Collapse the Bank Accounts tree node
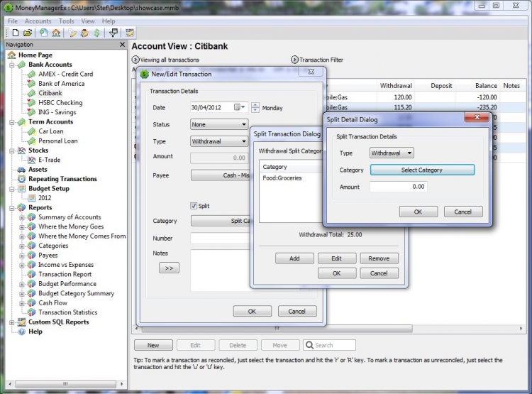Viewport: 532px width, 394px height. click(12, 65)
